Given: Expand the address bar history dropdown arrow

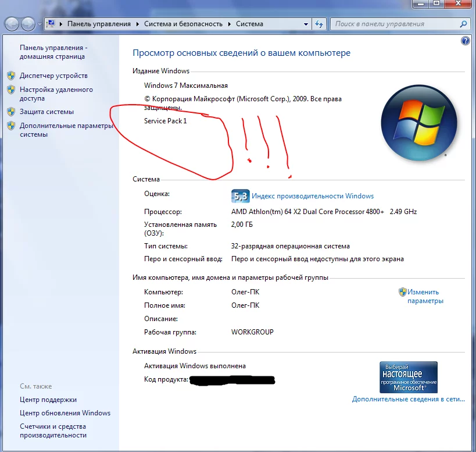Looking at the screenshot, I should coord(306,24).
